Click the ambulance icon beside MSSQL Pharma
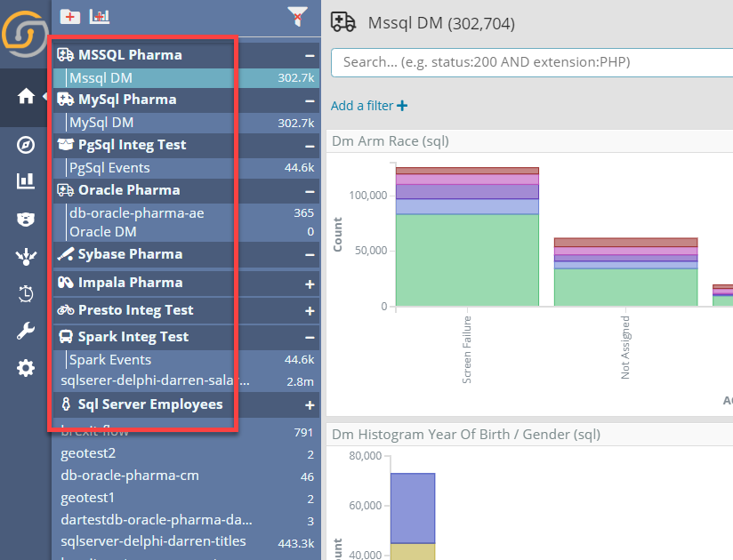 (x=66, y=54)
